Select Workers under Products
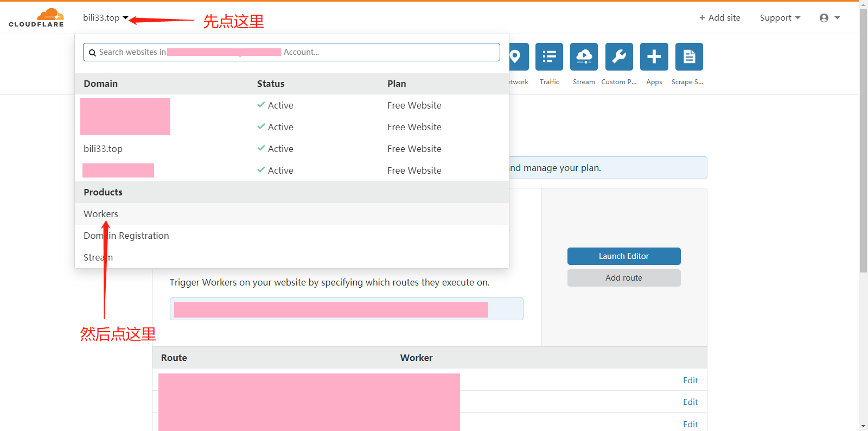 tap(101, 214)
